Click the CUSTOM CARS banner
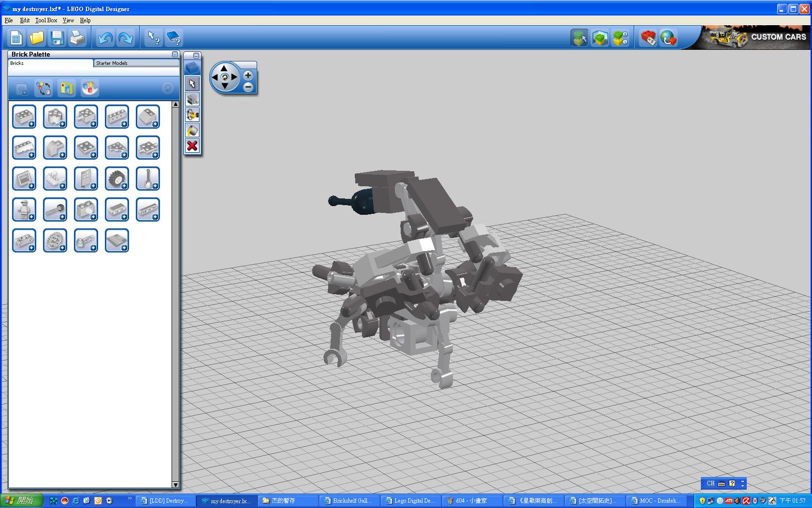Screen dimensions: 812x508 (x=756, y=37)
